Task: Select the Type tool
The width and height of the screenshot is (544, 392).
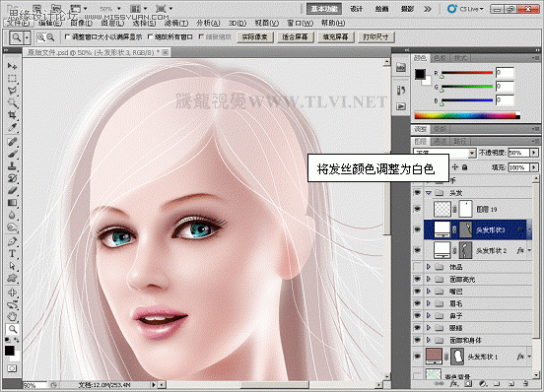Action: pos(12,253)
